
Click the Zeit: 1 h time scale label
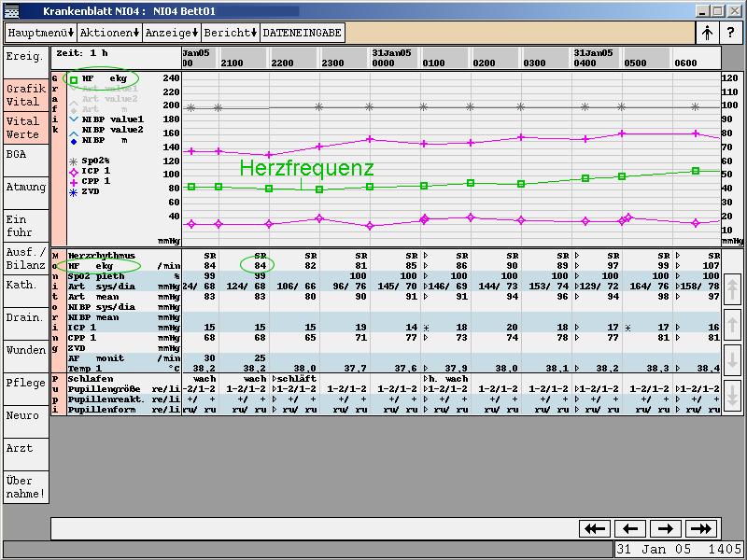(x=81, y=53)
